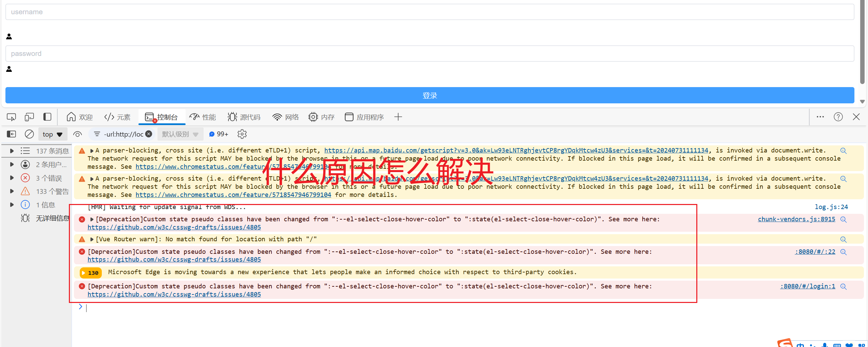
Task: Select the Edge third-party cookies message text
Action: pyautogui.click(x=342, y=272)
